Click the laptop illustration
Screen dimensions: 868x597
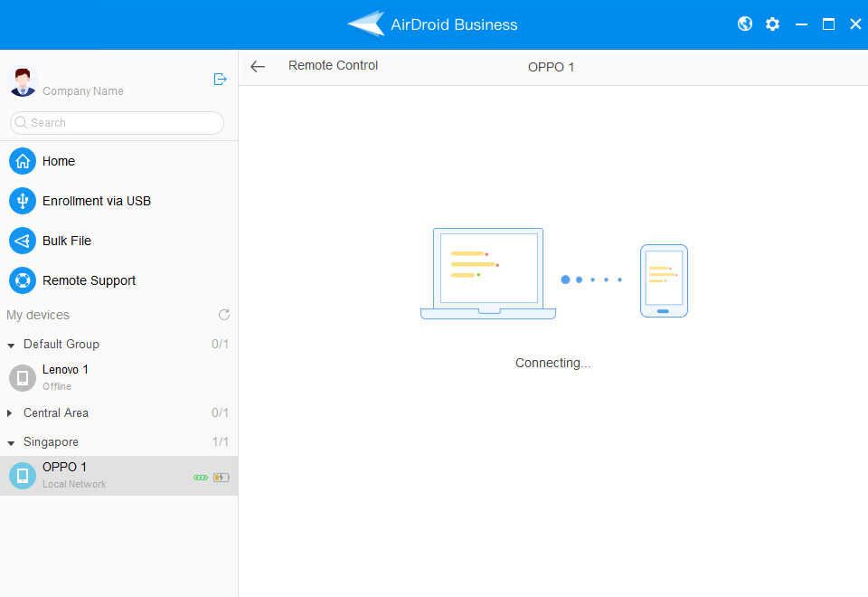click(488, 273)
